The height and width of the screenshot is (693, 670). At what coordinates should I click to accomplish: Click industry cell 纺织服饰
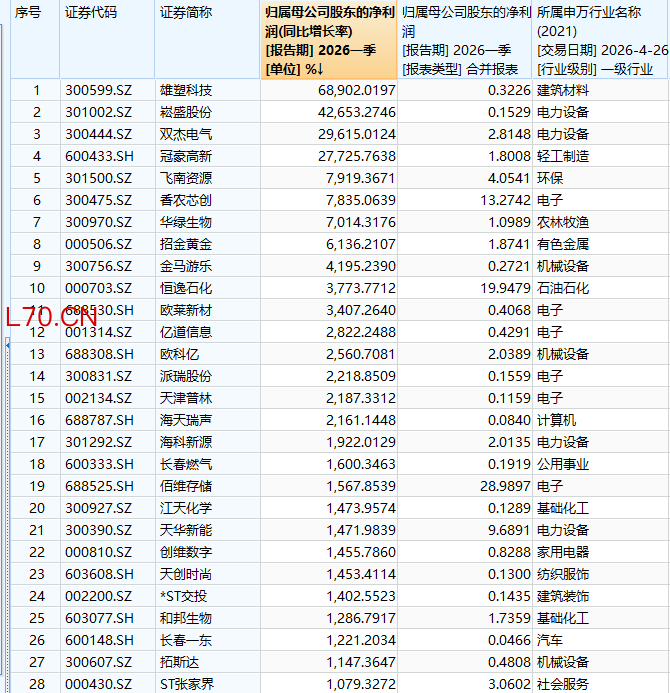click(x=563, y=575)
